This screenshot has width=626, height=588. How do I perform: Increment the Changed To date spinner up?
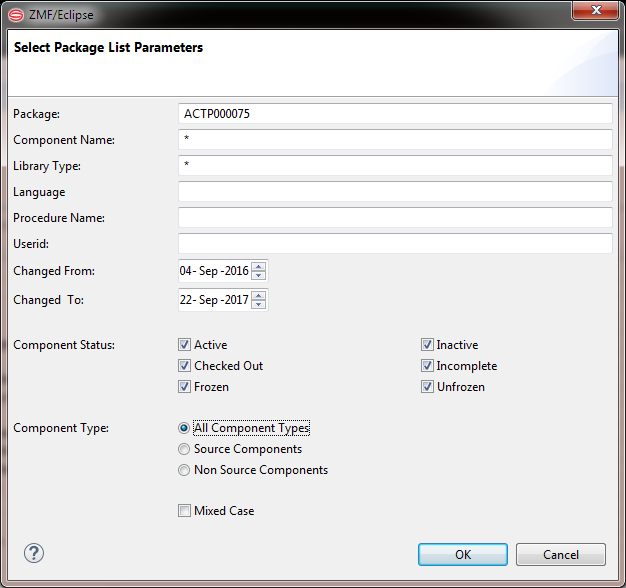pyautogui.click(x=259, y=295)
